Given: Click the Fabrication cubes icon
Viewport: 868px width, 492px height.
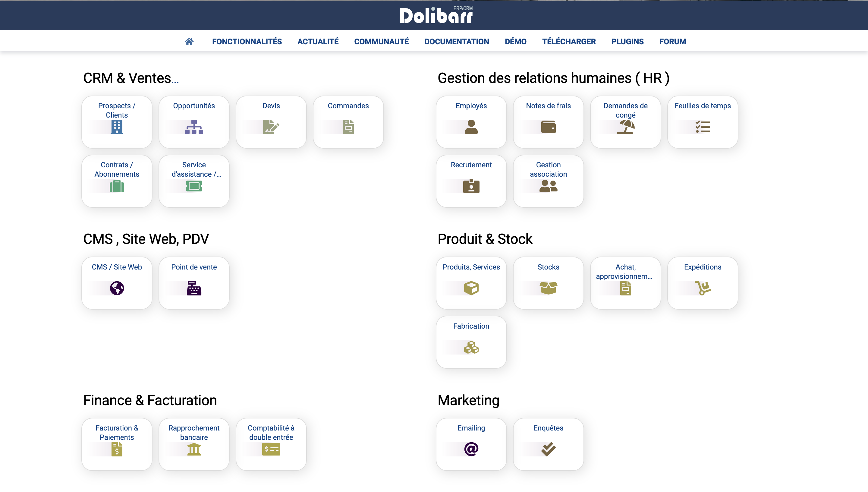Looking at the screenshot, I should pyautogui.click(x=471, y=347).
